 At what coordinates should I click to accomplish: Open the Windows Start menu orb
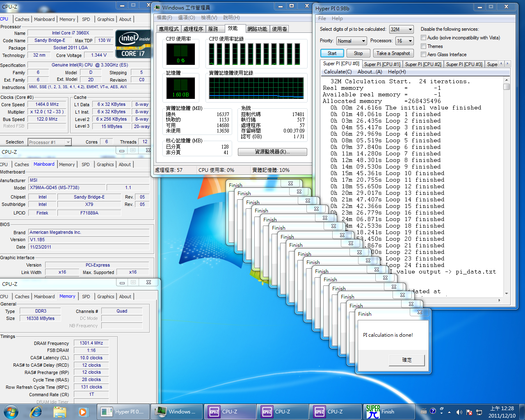[x=11, y=412]
